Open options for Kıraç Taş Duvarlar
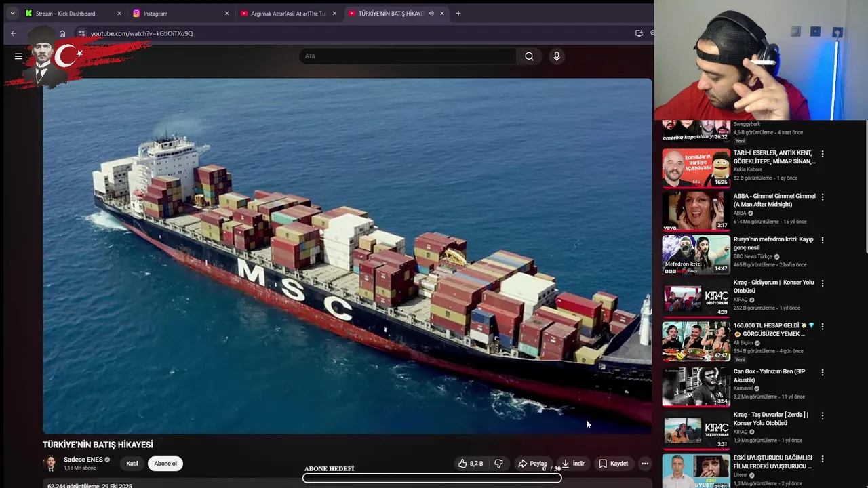 tap(823, 415)
